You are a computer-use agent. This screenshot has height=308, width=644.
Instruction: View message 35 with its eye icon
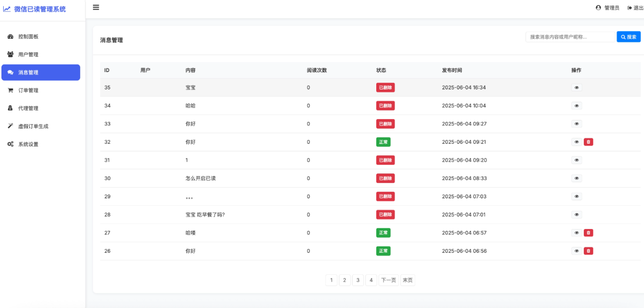tap(576, 87)
